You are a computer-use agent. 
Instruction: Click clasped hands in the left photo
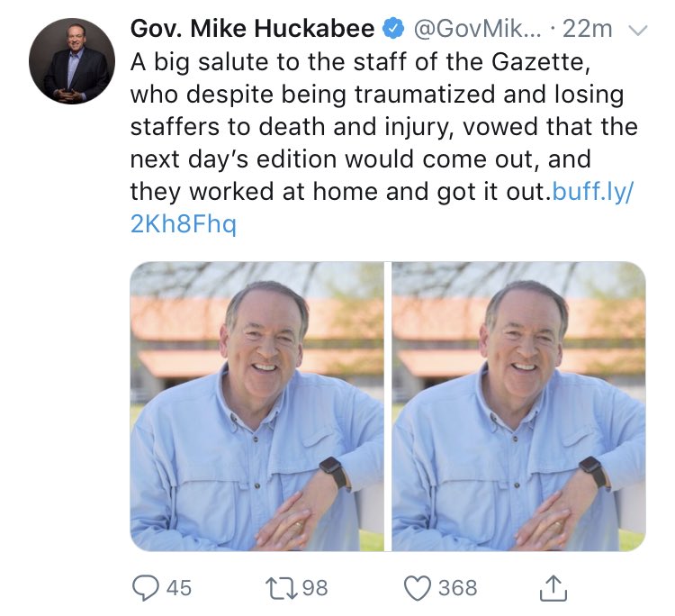pos(286,519)
